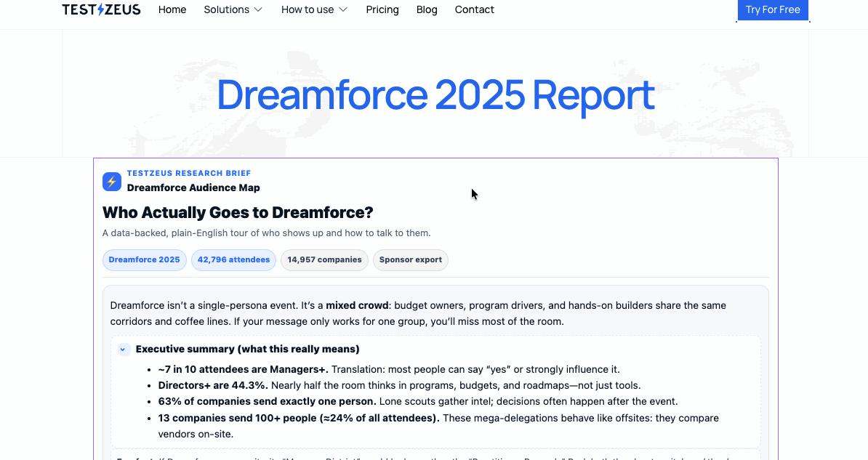Click the Dreamforce 2025 Report title
The width and height of the screenshot is (868, 460).
[x=435, y=95]
